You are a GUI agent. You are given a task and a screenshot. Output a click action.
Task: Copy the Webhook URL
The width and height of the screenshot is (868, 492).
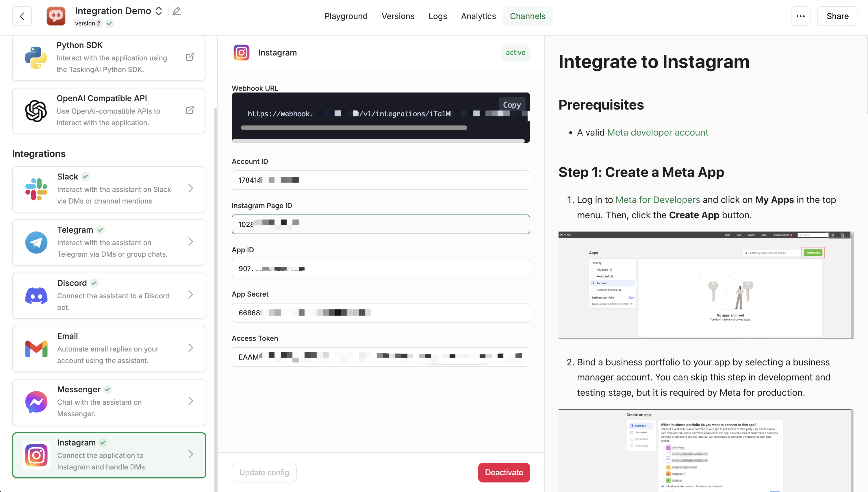click(x=511, y=105)
